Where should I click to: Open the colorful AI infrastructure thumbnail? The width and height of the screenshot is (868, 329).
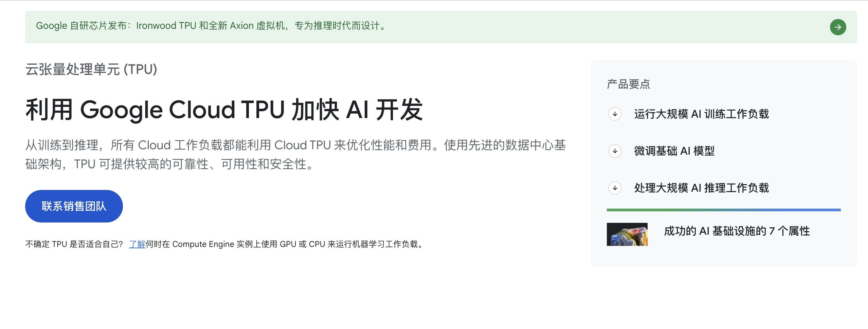pyautogui.click(x=627, y=234)
